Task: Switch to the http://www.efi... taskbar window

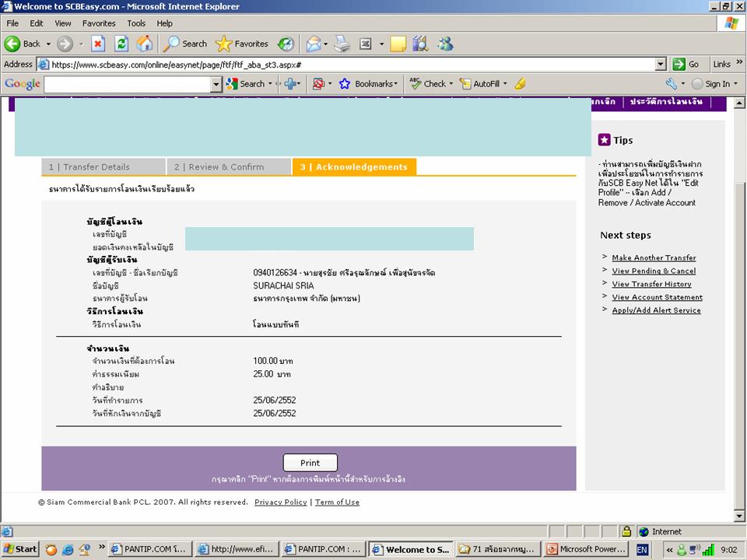Action: [237, 550]
